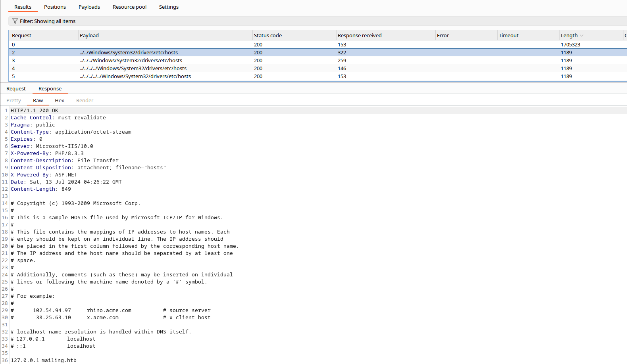Open the Settings tab
The height and width of the screenshot is (364, 627).
tap(169, 7)
